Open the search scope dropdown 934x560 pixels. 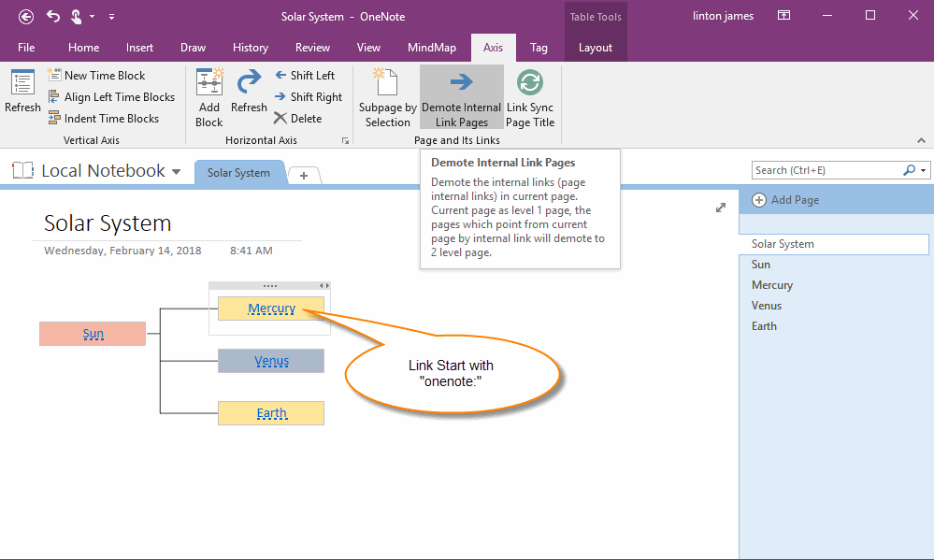pyautogui.click(x=924, y=170)
